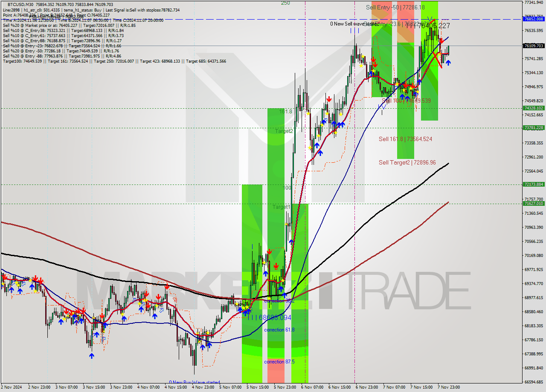Click the 72564.045 price axis label
Image resolution: width=546 pixels, height=392 pixels.
(x=534, y=171)
